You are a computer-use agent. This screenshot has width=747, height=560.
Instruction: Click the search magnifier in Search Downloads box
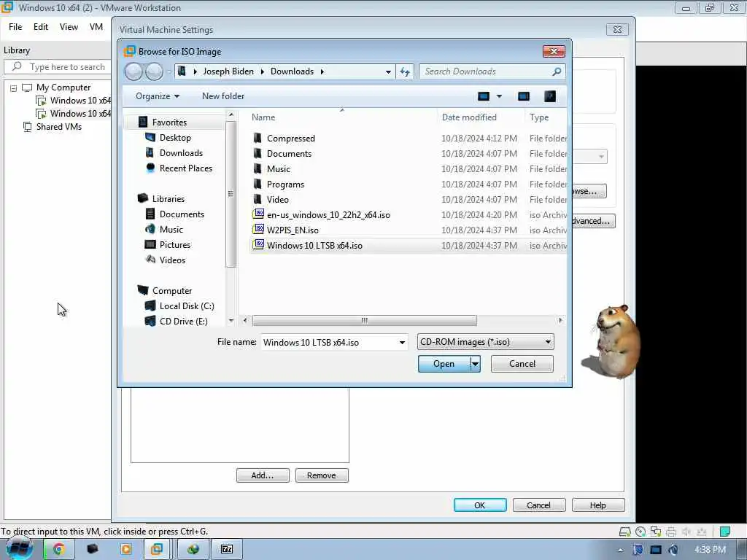pyautogui.click(x=557, y=71)
